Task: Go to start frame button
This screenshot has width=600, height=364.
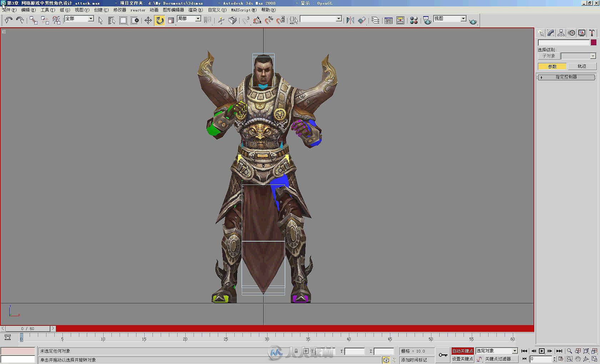Action: tap(524, 351)
